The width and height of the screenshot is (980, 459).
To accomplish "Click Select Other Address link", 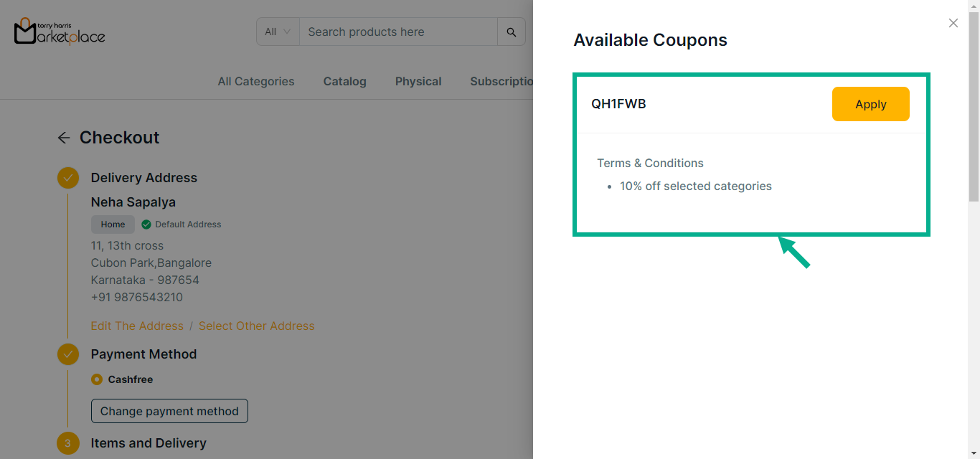I will point(256,326).
